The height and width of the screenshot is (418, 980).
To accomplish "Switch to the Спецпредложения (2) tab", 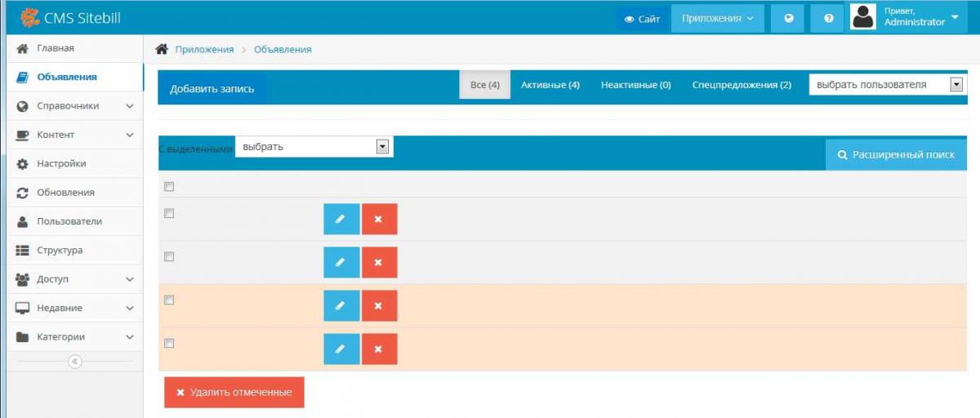I will (742, 85).
